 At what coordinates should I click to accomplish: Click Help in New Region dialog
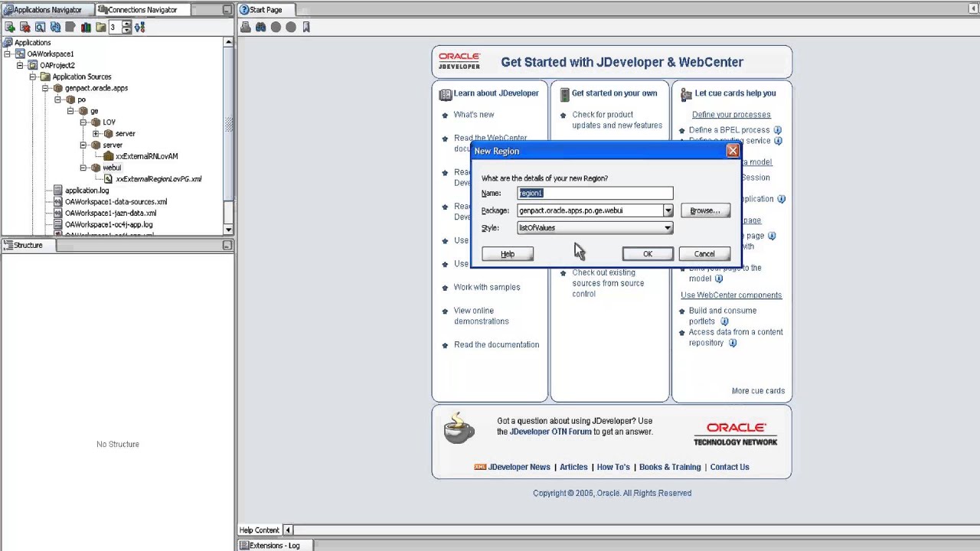(x=508, y=254)
